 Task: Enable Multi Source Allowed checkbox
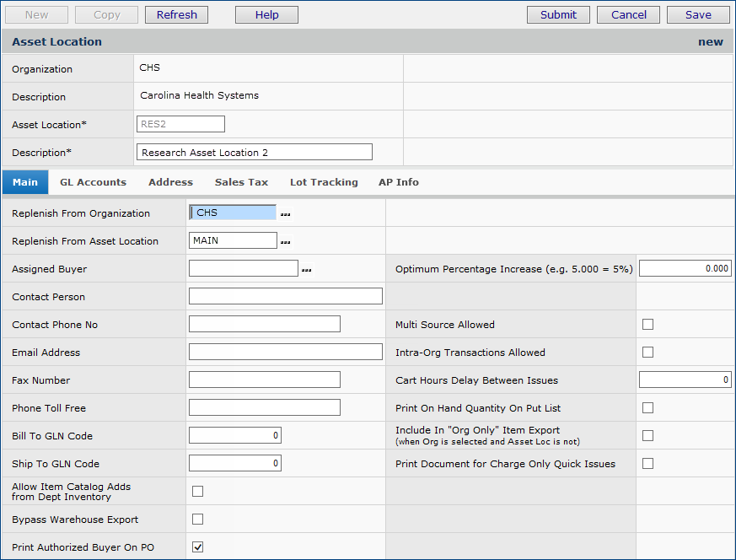(x=647, y=325)
